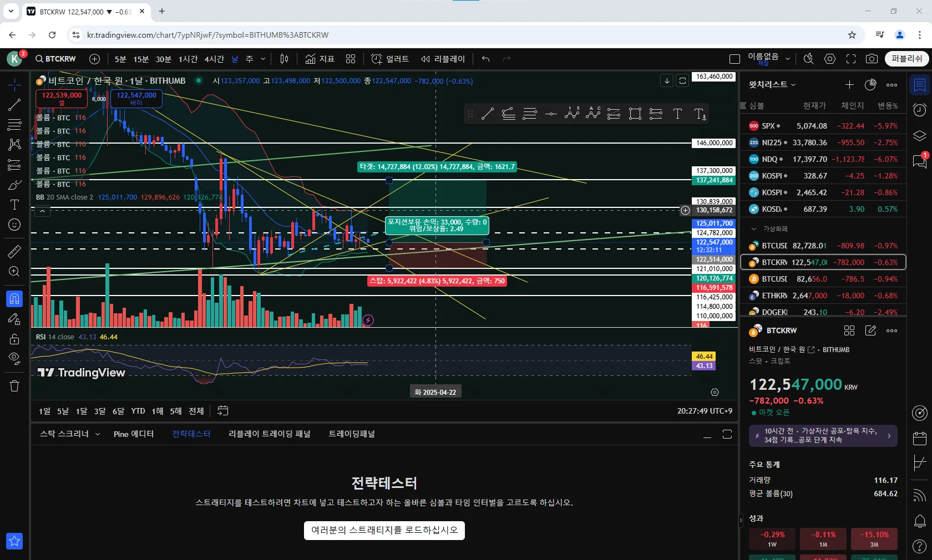Open the economic calendar panel
The image size is (932, 560).
click(920, 438)
